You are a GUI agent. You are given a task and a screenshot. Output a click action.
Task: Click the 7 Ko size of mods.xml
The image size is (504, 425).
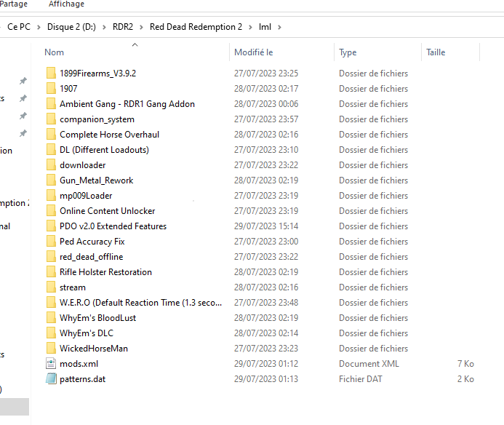(x=465, y=364)
